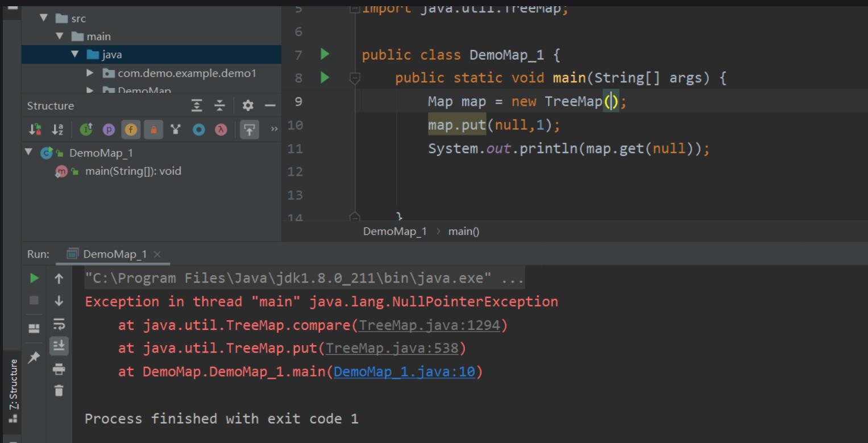Toggle Soft-Wrap icon in console
The width and height of the screenshot is (868, 443).
59,324
